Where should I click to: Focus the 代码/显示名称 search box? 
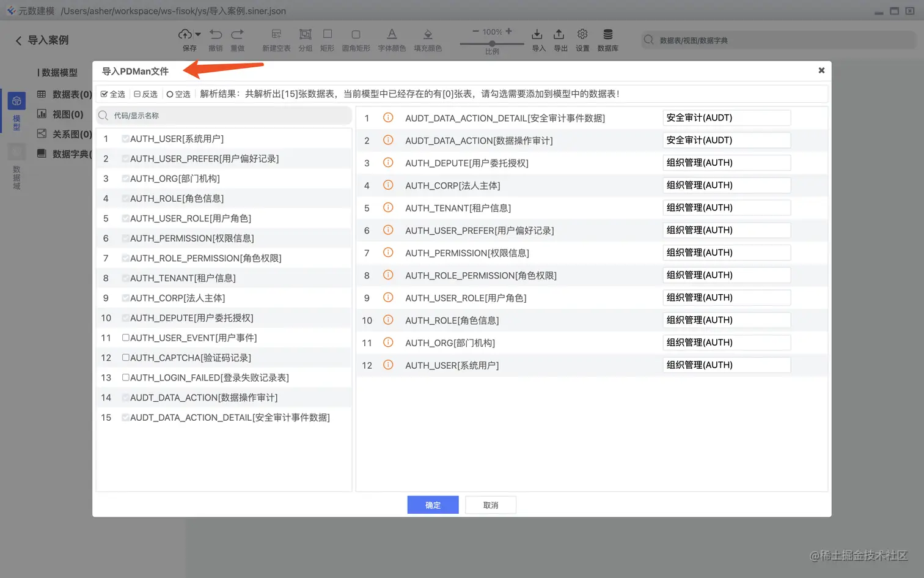coord(224,116)
